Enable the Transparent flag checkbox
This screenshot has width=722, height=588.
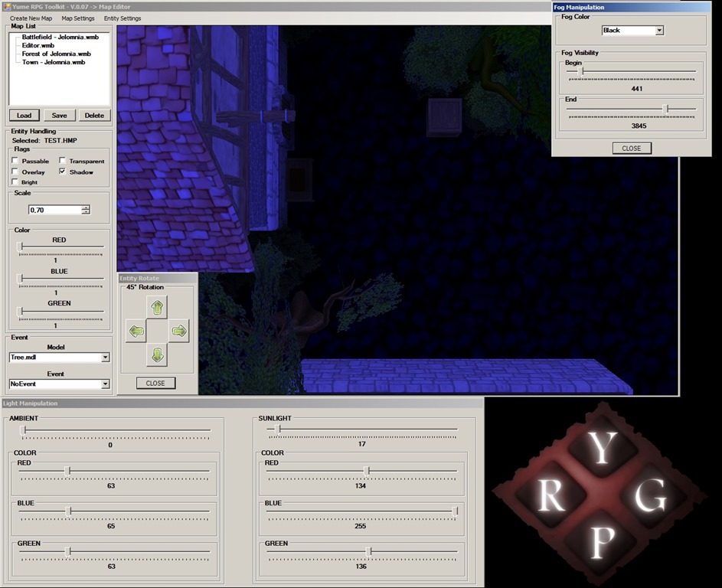[63, 162]
